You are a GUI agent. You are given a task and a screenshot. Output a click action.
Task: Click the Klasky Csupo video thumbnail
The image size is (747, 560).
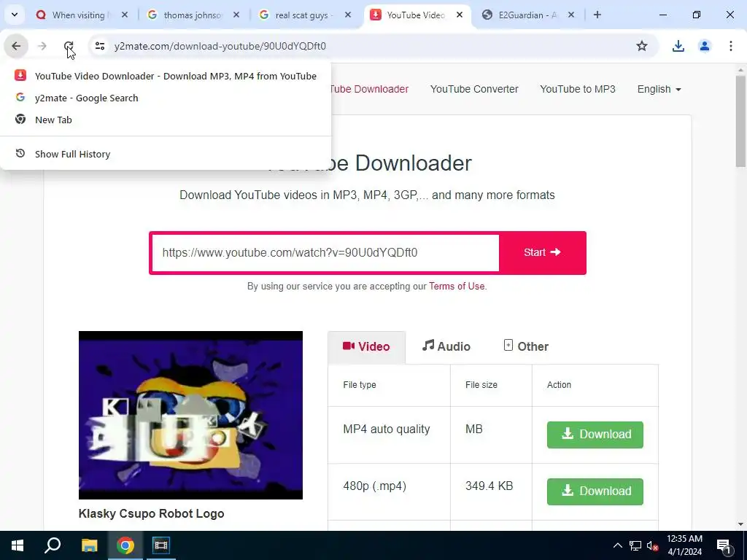tap(190, 415)
